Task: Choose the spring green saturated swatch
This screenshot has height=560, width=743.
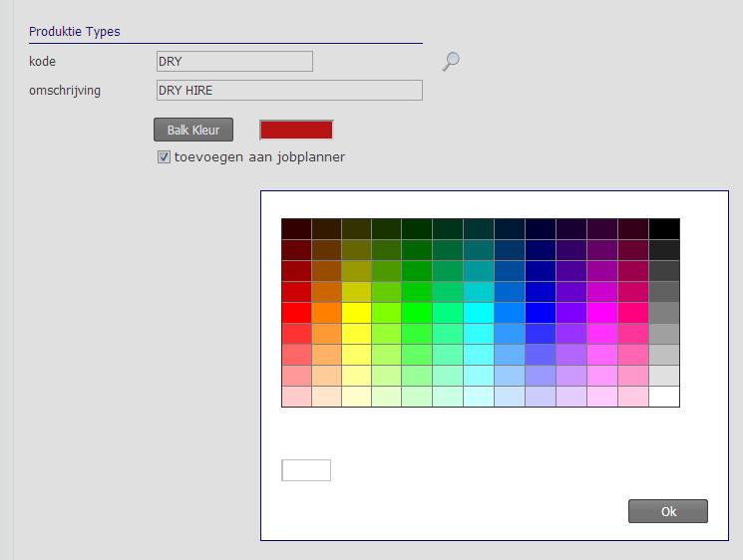Action: (448, 313)
